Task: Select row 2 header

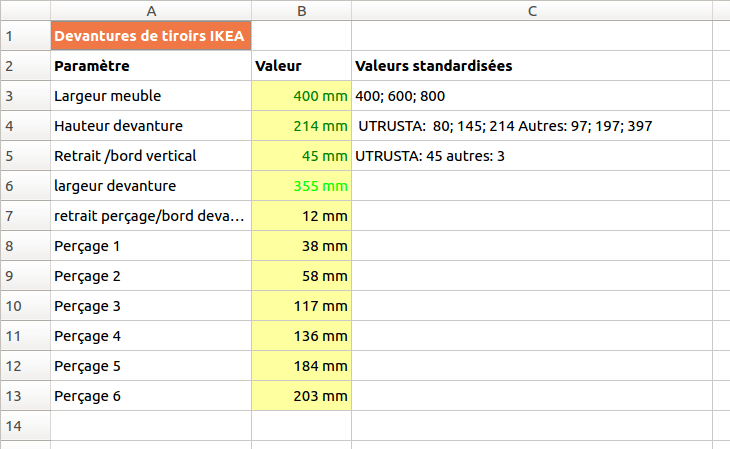Action: click(26, 66)
